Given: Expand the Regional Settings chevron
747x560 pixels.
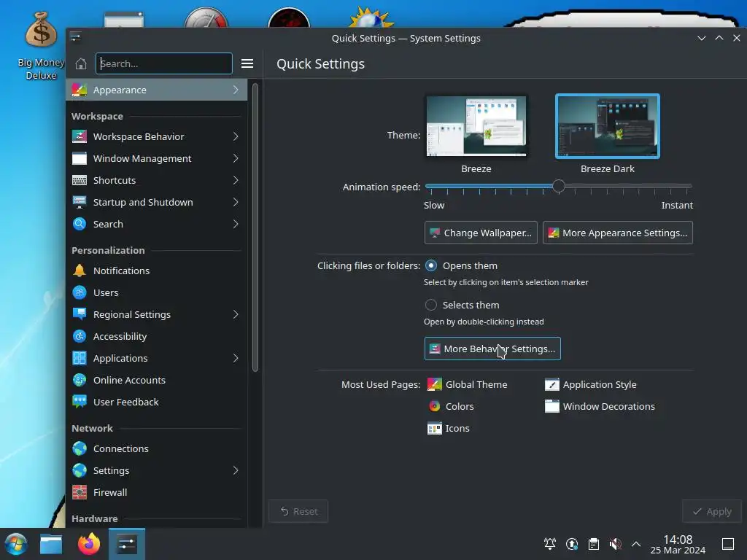Looking at the screenshot, I should tap(236, 315).
